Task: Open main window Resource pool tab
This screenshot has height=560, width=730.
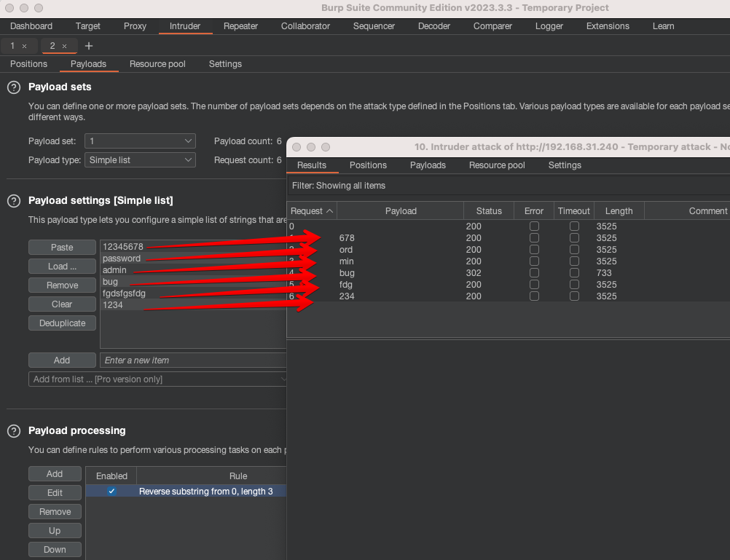Action: pyautogui.click(x=157, y=64)
